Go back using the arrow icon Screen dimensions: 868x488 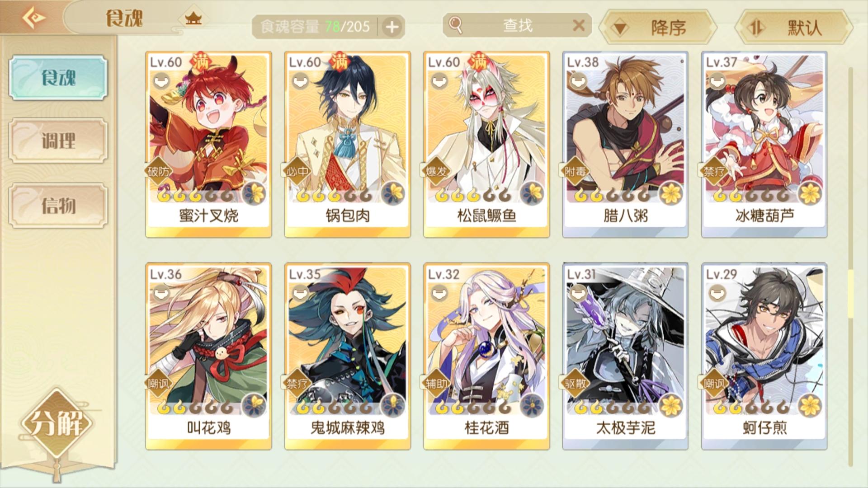click(x=34, y=18)
